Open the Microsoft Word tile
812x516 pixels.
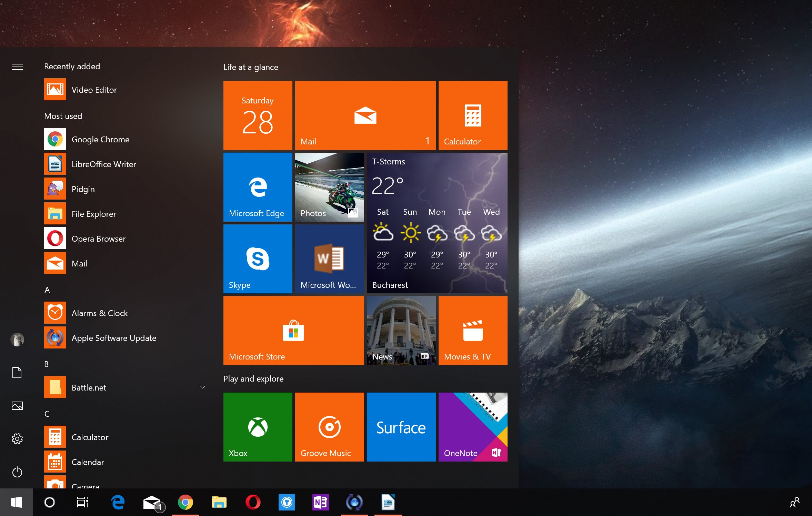[329, 259]
